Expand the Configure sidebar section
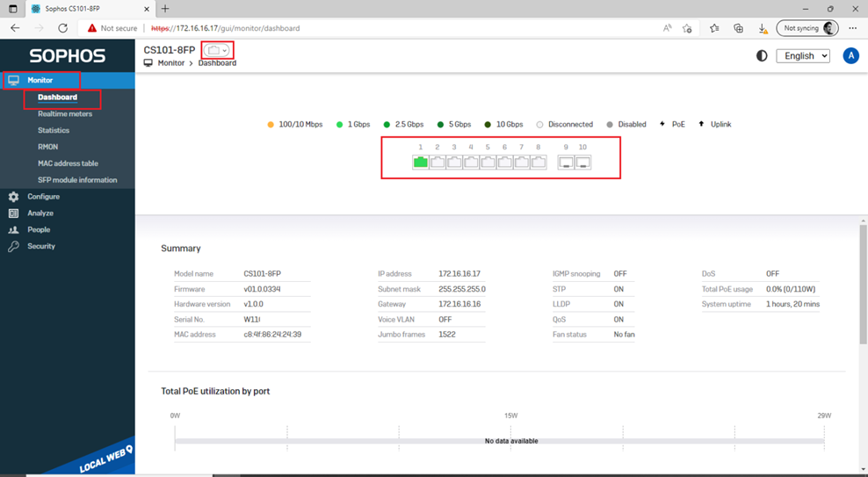The image size is (868, 477). 43,197
